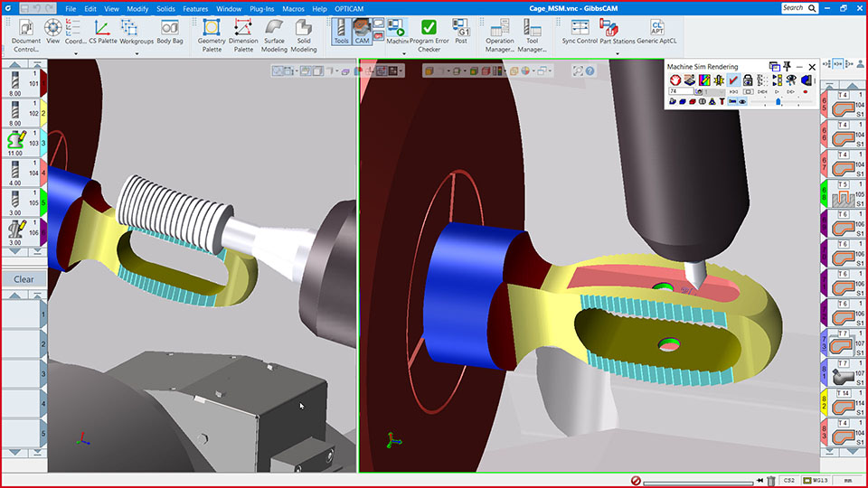The width and height of the screenshot is (868, 488).
Task: Toggle the red checkmark option in Machine Sim Rendering
Action: pyautogui.click(x=734, y=80)
